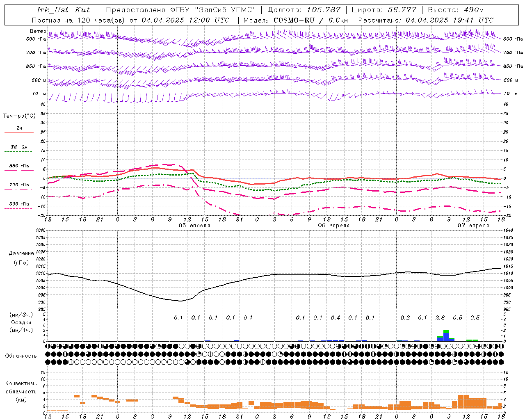Select the precipitation value "2.8"
Screen dimensions: 525x420
[x=440, y=317]
